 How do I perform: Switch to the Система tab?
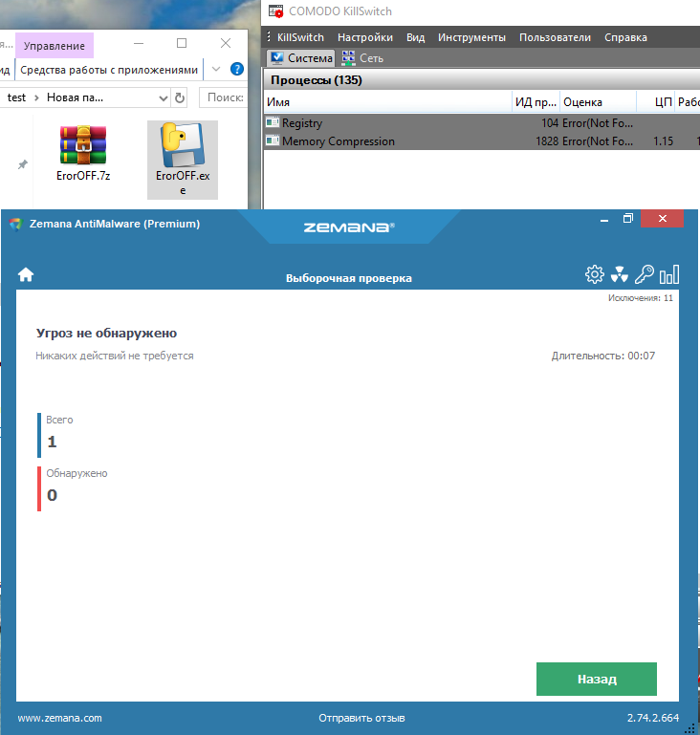[x=301, y=58]
